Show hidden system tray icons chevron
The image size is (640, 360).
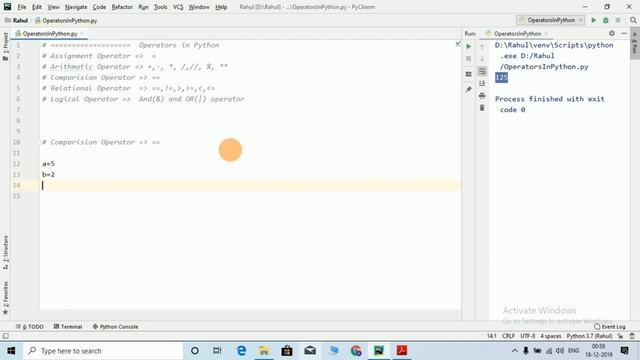pyautogui.click(x=515, y=351)
